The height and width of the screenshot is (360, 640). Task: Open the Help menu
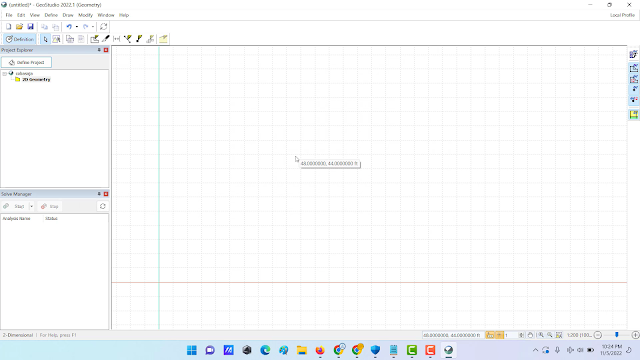coord(124,15)
